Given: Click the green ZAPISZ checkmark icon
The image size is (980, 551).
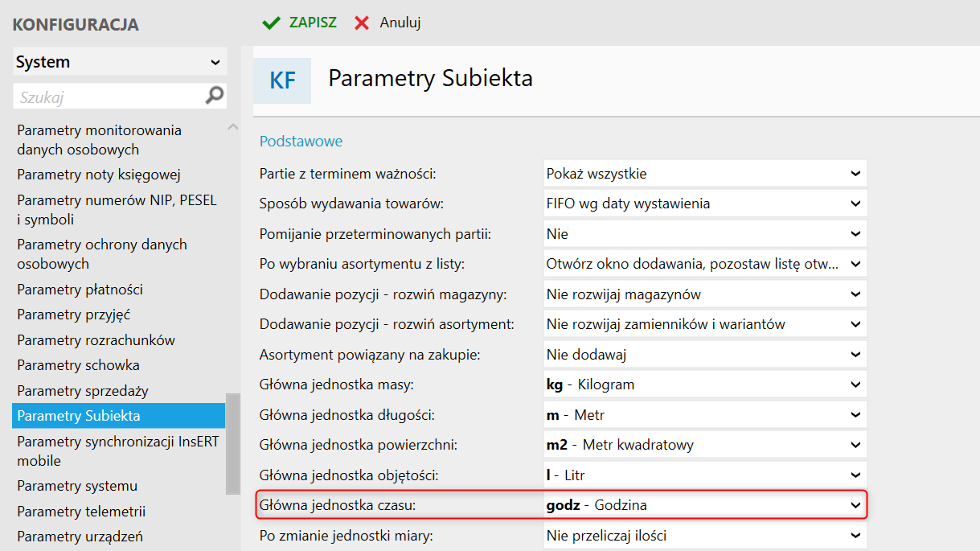Looking at the screenshot, I should click(x=271, y=23).
